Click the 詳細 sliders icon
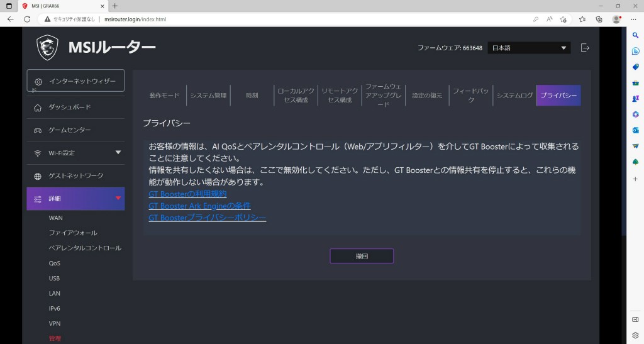Image resolution: width=644 pixels, height=344 pixels. (38, 199)
